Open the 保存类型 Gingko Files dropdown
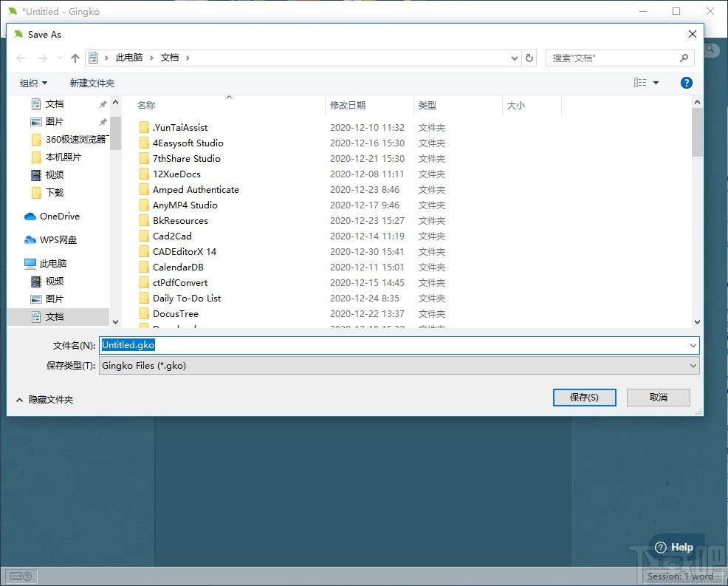Screen dimensions: 728x586 (x=399, y=366)
